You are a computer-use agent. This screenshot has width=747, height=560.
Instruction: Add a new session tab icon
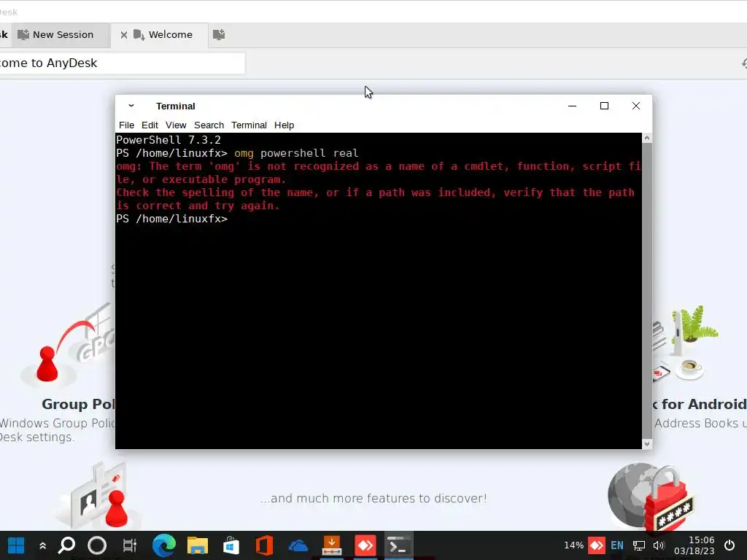219,35
